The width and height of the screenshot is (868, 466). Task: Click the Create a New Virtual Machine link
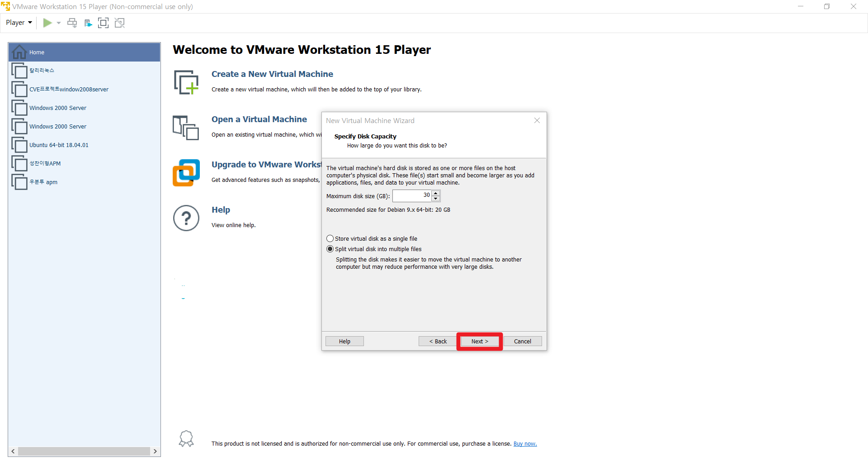(x=272, y=74)
